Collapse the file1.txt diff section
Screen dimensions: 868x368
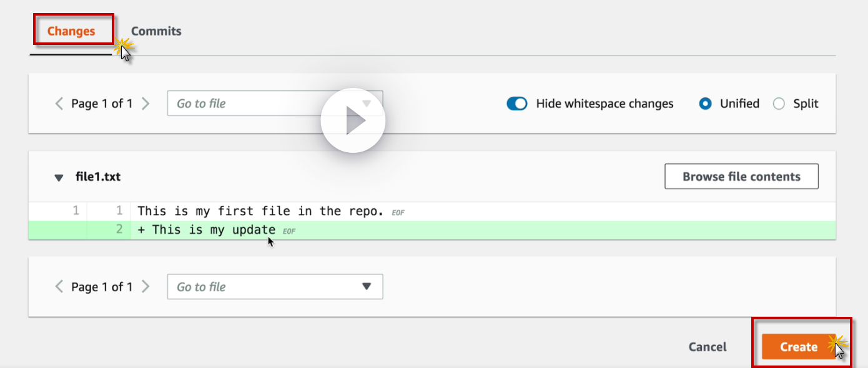[x=59, y=178]
